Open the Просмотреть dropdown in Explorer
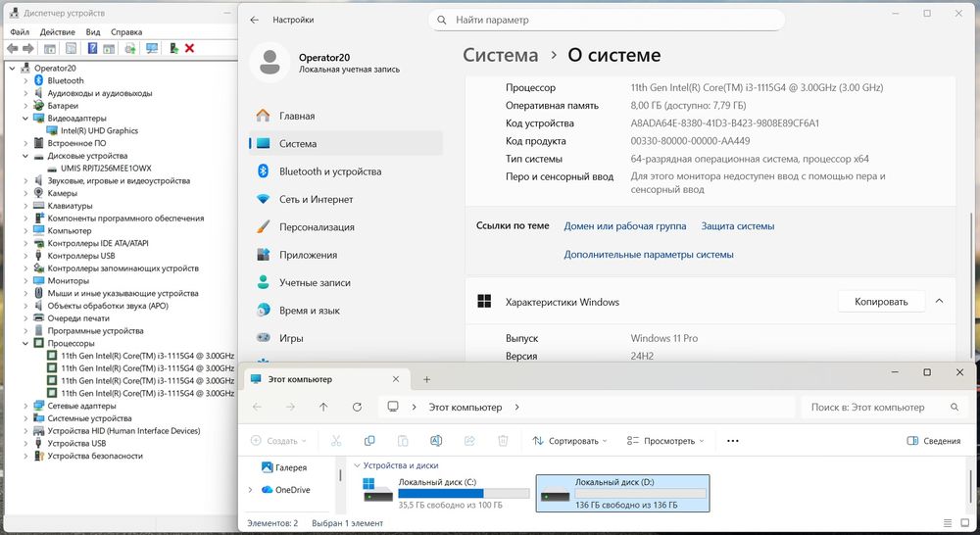 pyautogui.click(x=665, y=441)
